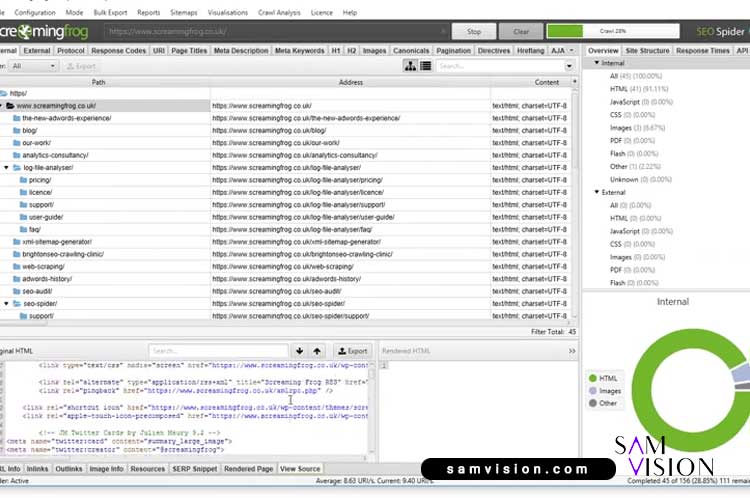Click the HTML legend color dot
Viewport: 750px width, 500px height.
pyautogui.click(x=593, y=378)
